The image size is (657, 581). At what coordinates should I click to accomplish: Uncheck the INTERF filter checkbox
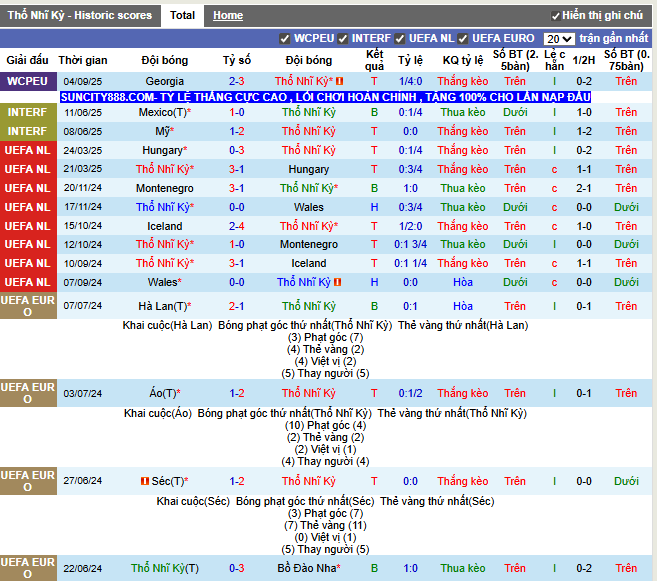343,39
